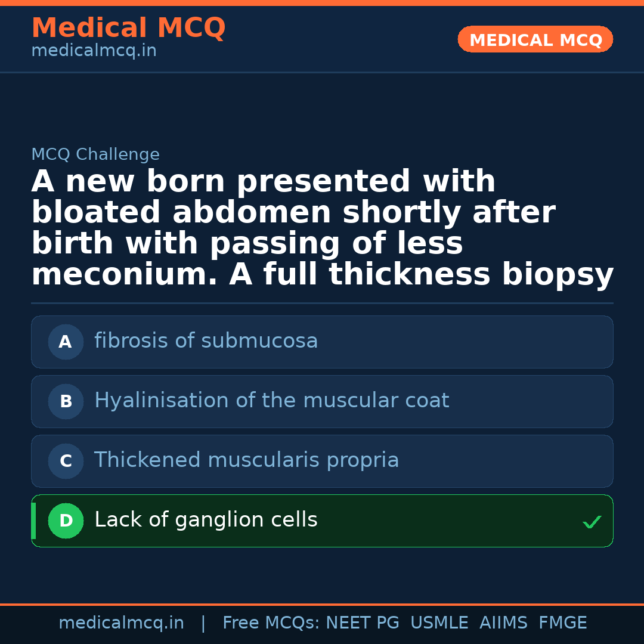Click the letter B circle icon

(x=66, y=402)
